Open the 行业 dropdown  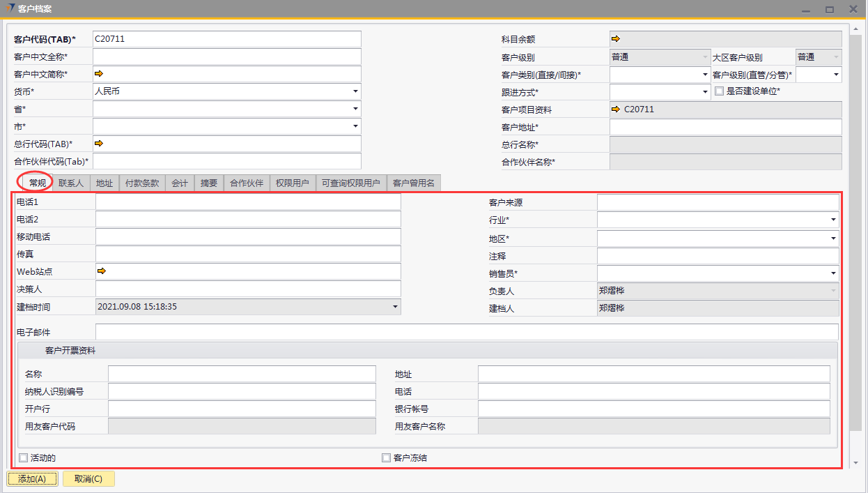click(833, 220)
